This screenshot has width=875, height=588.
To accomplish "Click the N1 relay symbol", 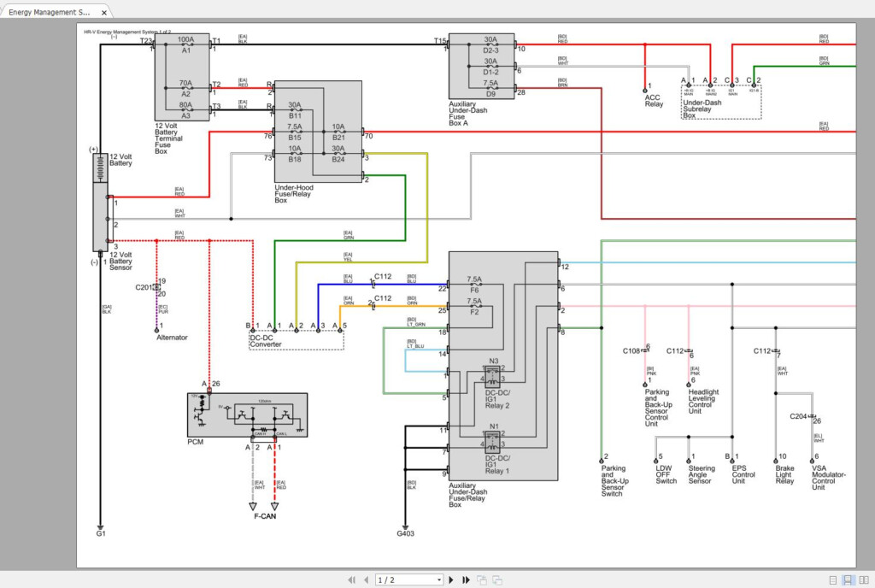I will (492, 443).
